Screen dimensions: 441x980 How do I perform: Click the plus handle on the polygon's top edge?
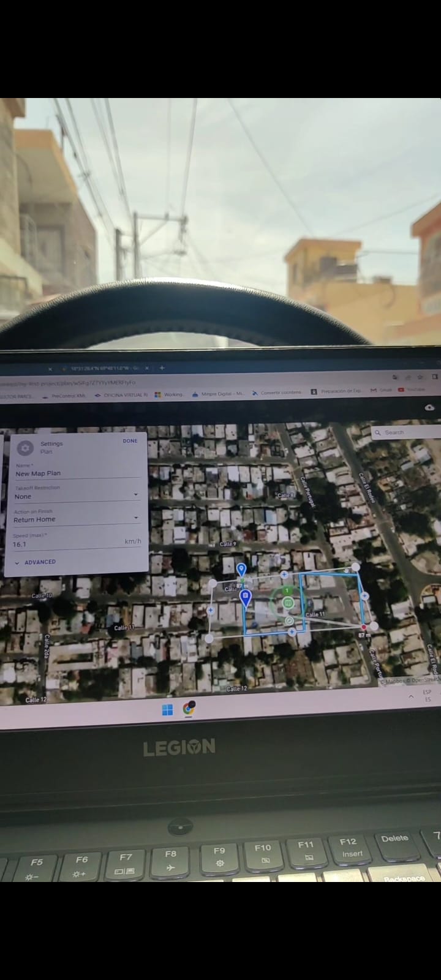point(284,575)
